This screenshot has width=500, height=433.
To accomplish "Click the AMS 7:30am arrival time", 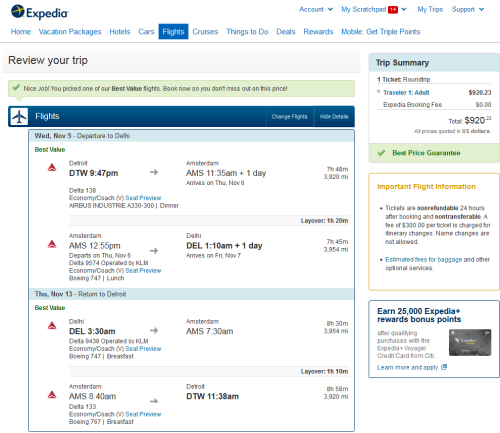I will point(210,331).
